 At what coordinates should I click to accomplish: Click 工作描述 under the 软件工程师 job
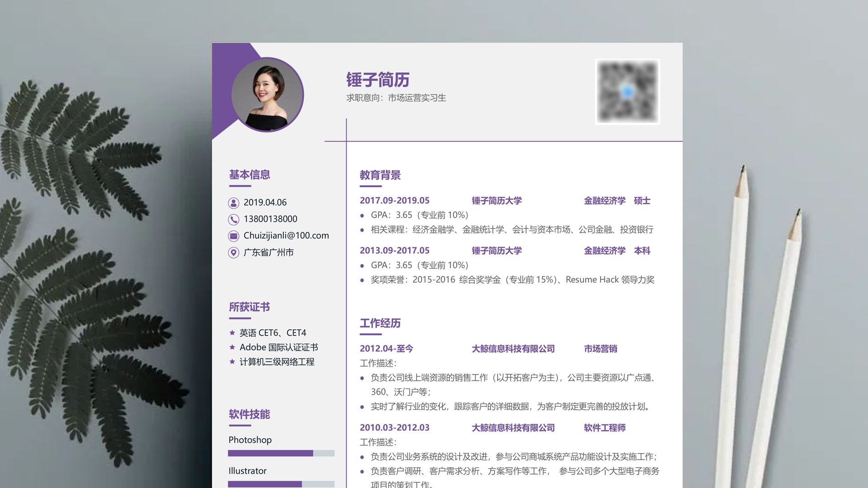point(378,442)
